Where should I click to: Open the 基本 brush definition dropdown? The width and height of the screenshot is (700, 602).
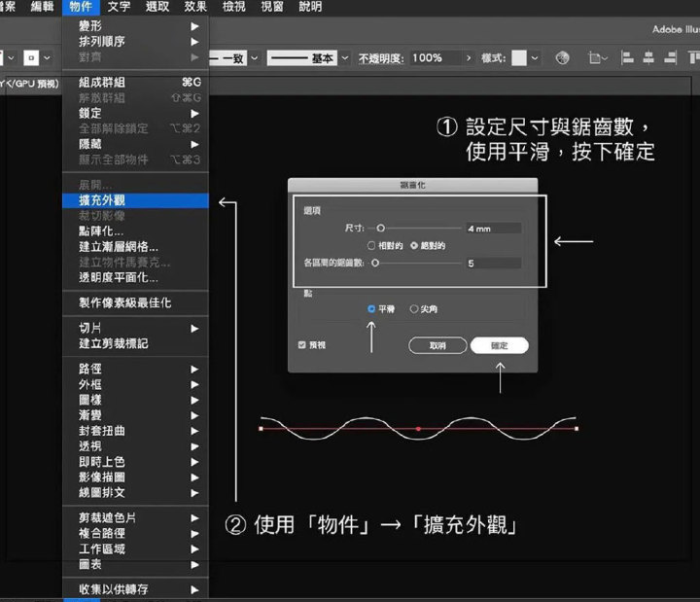[x=344, y=58]
